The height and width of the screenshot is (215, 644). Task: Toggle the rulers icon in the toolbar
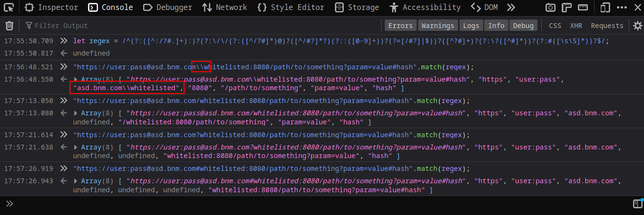tap(566, 8)
